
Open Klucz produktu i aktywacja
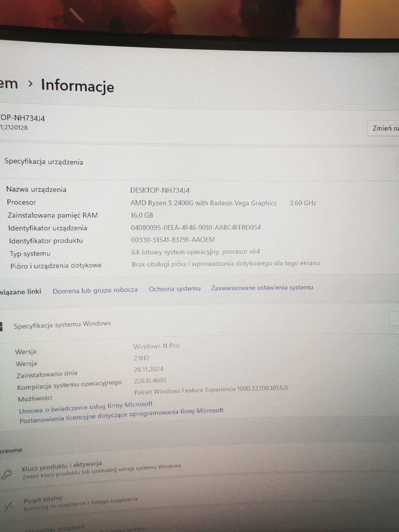62,466
